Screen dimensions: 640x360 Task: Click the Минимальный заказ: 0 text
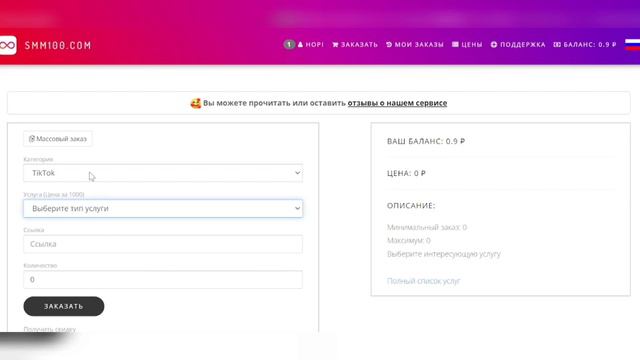click(427, 227)
